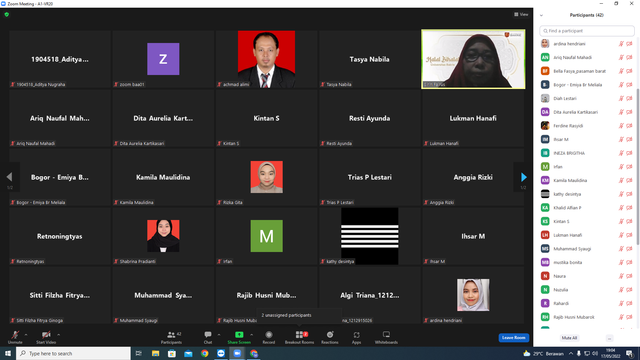
Task: Click the Find a participant search field
Action: 587,31
